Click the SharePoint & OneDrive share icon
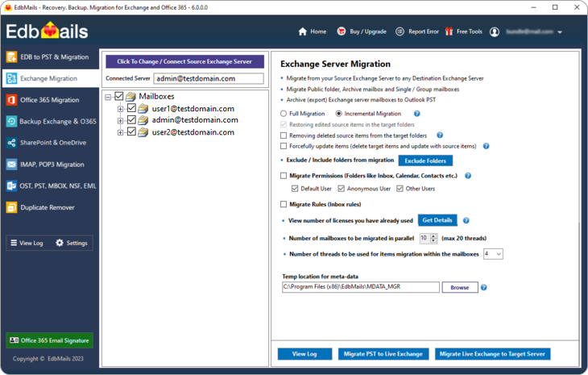Image resolution: width=588 pixels, height=375 pixels. pyautogui.click(x=11, y=143)
